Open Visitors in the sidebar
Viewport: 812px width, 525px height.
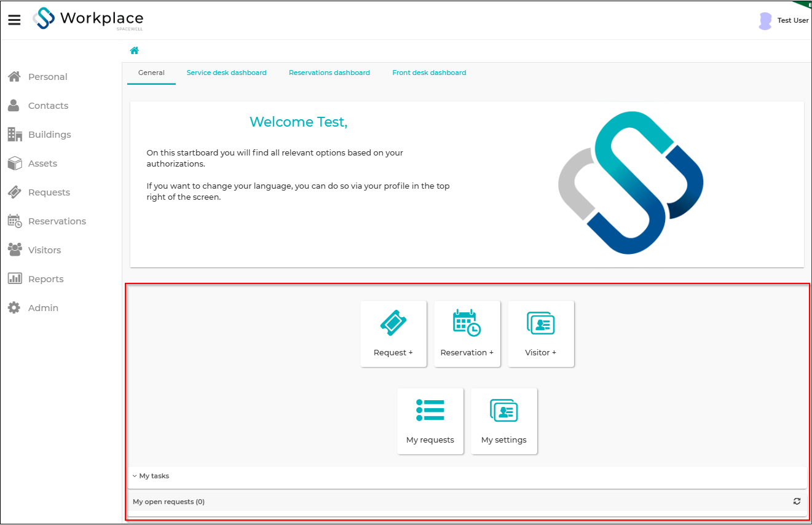[45, 250]
